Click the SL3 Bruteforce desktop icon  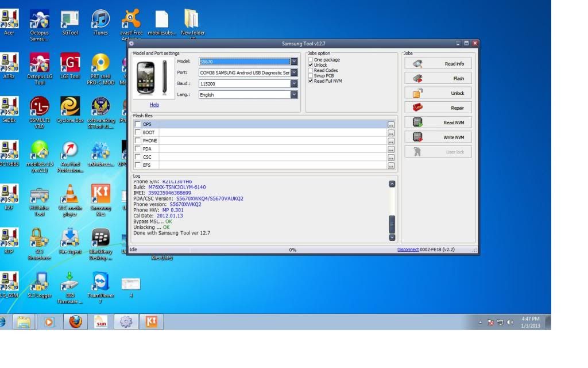[40, 244]
